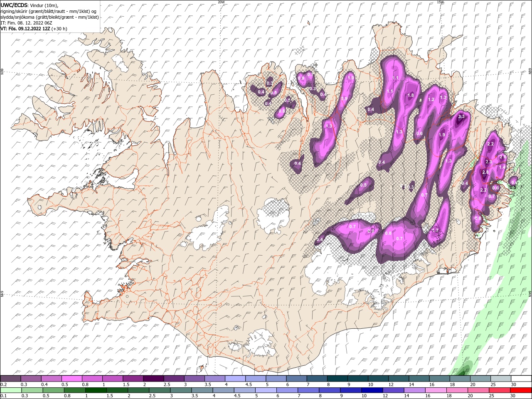Viewport: 532px width, 399px height.
Task: Click the UWC/ECDS title text
Action: pyautogui.click(x=14, y=5)
